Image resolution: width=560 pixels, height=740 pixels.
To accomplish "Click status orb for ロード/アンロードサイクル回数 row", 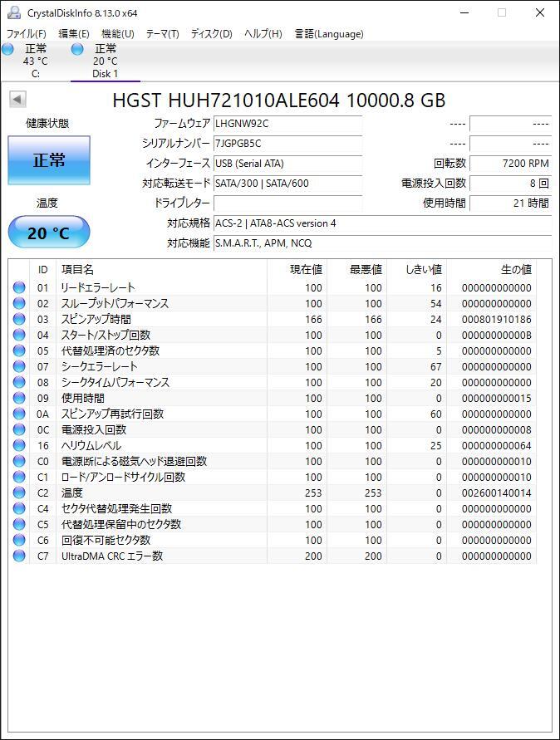I will click(x=19, y=477).
